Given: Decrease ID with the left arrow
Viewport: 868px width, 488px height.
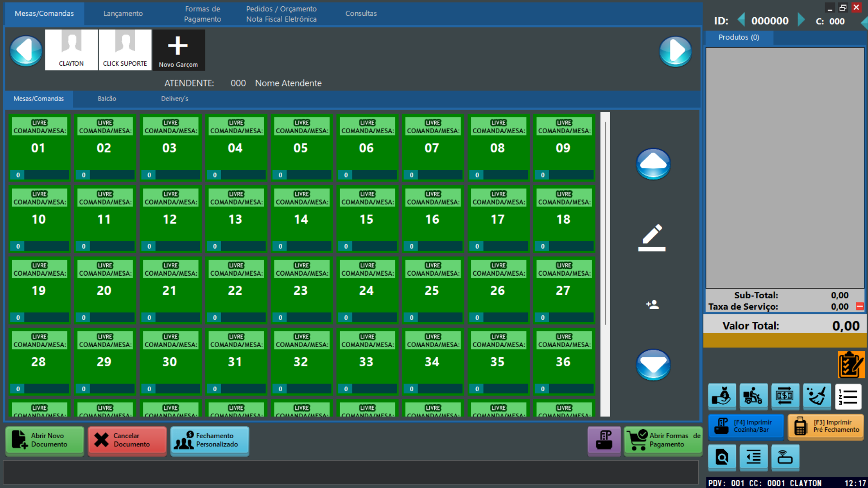Looking at the screenshot, I should (741, 20).
